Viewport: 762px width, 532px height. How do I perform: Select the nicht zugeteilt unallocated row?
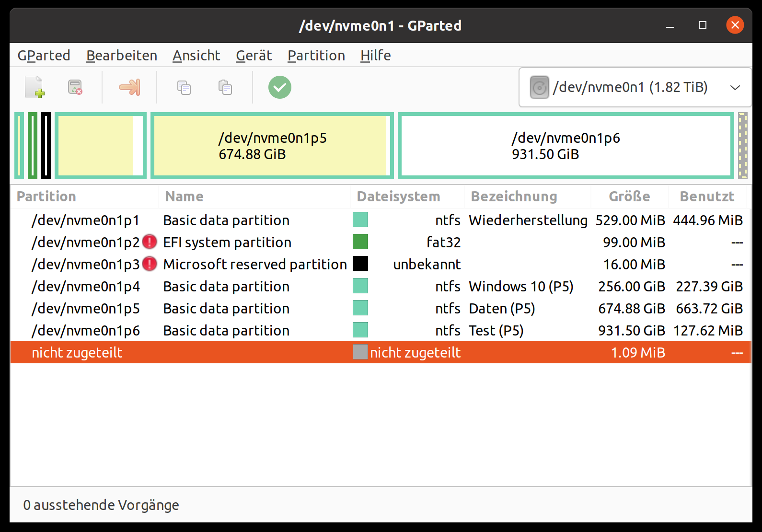381,352
